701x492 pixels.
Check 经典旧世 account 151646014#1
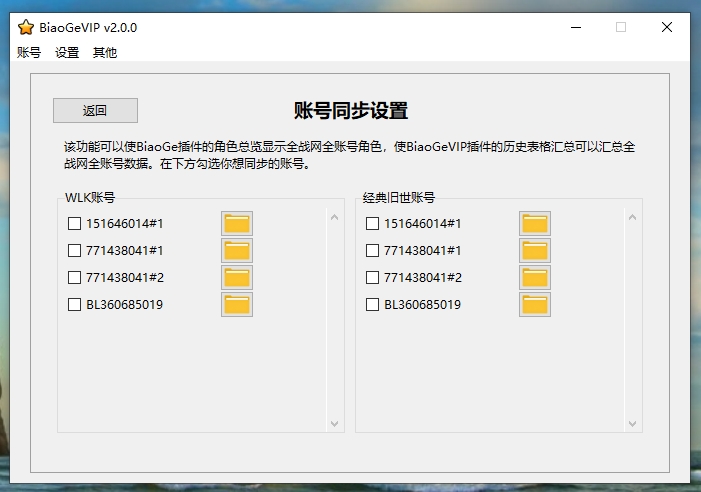click(372, 223)
